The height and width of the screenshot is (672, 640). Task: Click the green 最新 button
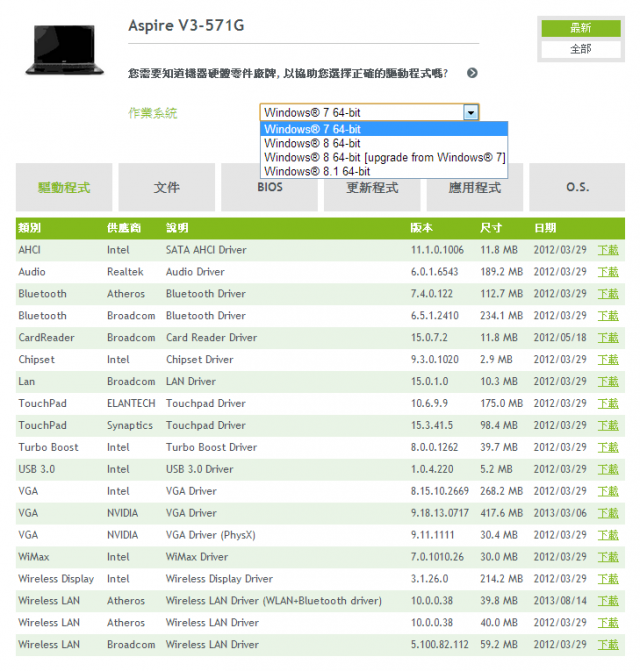click(581, 28)
